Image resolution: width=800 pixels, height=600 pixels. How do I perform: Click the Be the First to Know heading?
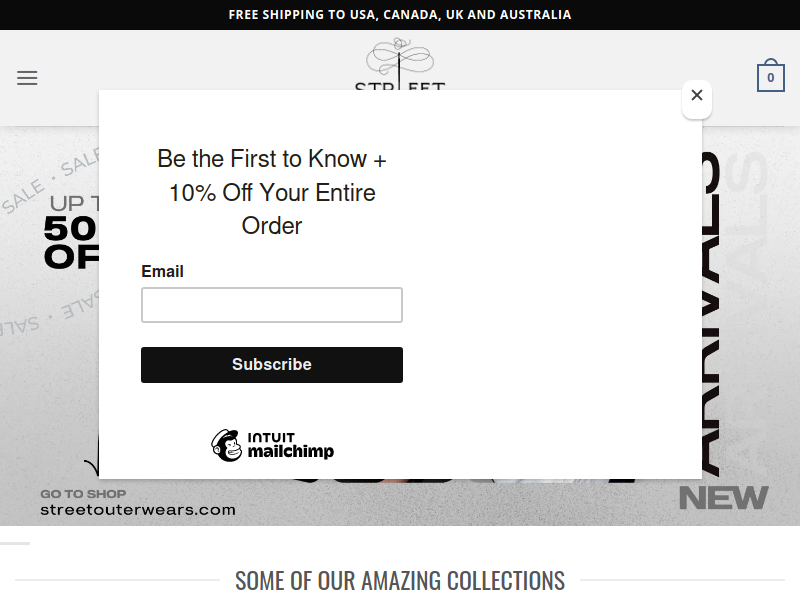pyautogui.click(x=272, y=192)
